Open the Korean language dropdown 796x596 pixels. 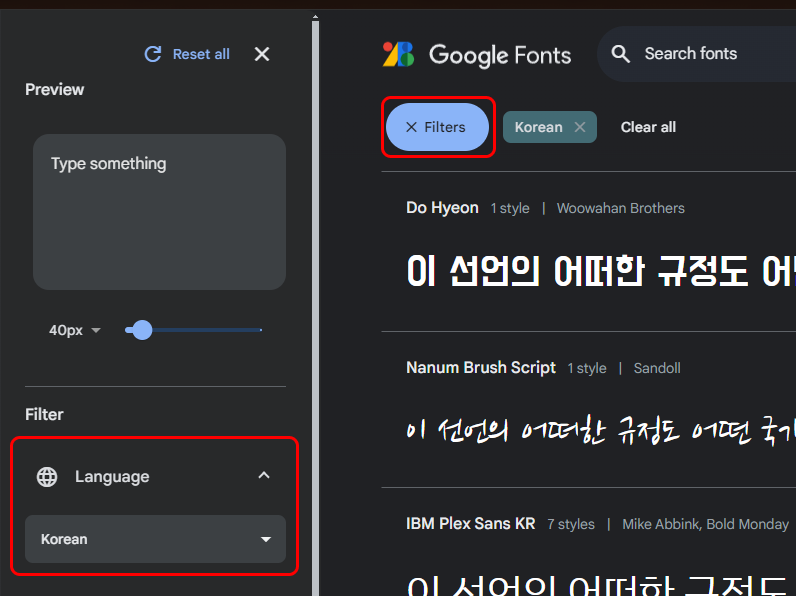[155, 539]
